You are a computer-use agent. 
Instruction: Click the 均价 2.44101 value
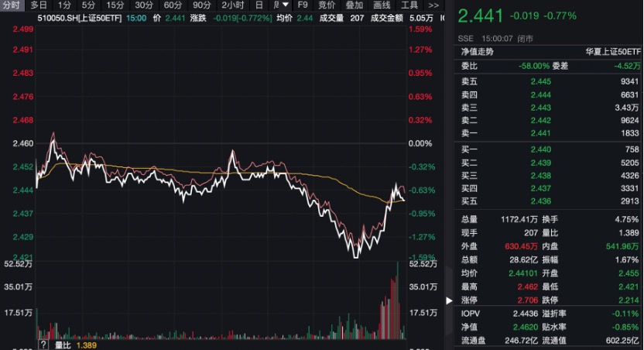(x=522, y=273)
